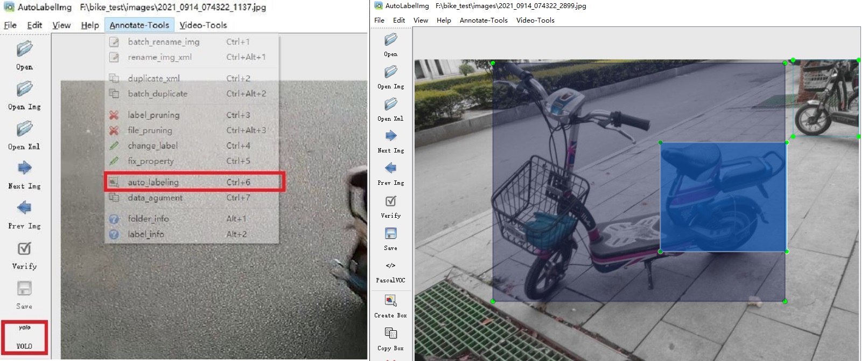Image resolution: width=868 pixels, height=361 pixels.
Task: Choose folder_info menu entry
Action: [x=192, y=219]
